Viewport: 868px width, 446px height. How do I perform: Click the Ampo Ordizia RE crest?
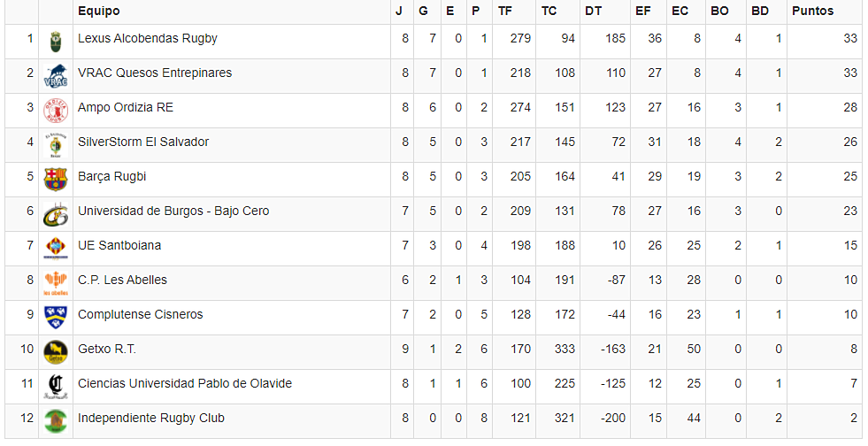pyautogui.click(x=55, y=110)
